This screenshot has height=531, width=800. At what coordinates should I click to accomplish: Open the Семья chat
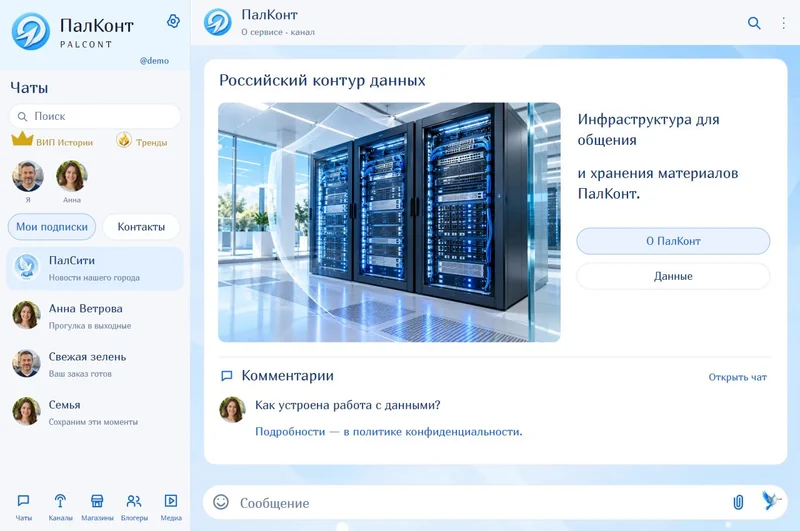95,412
